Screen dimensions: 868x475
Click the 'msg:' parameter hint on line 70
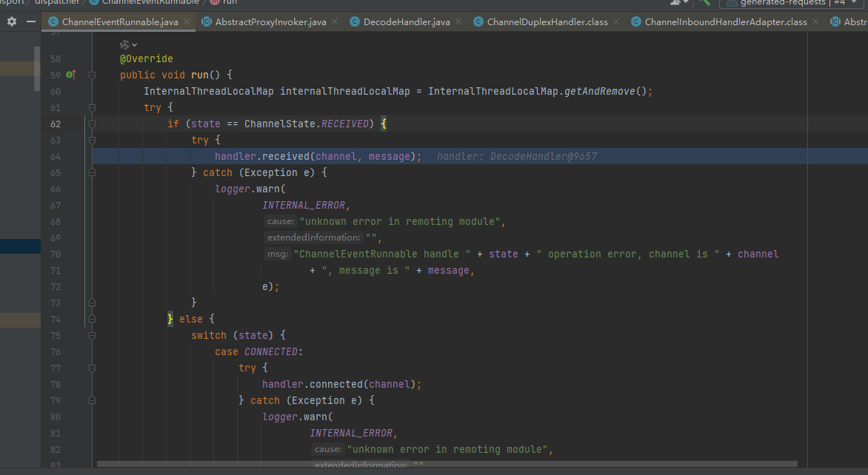point(277,254)
